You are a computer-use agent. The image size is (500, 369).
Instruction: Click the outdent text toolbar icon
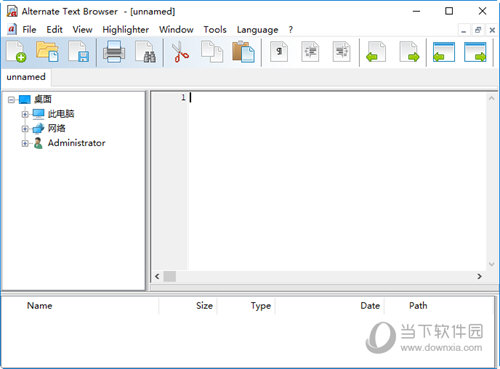[342, 52]
